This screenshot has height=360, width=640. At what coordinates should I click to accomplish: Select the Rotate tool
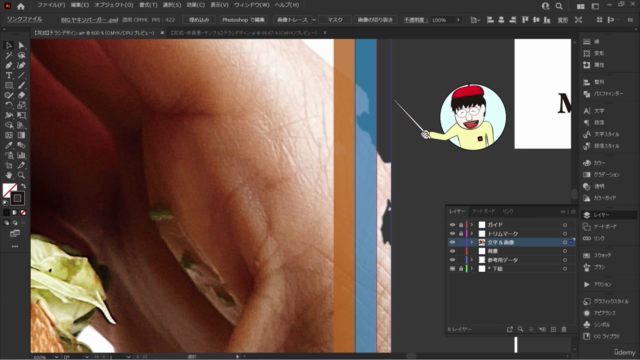coord(9,105)
